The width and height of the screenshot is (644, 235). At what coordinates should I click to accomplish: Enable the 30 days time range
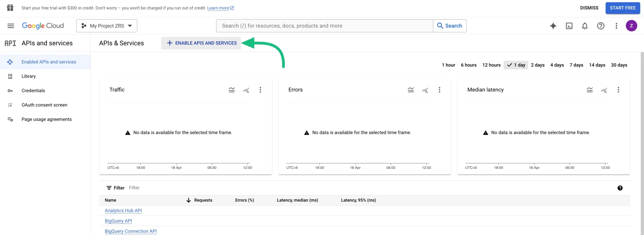click(x=619, y=65)
